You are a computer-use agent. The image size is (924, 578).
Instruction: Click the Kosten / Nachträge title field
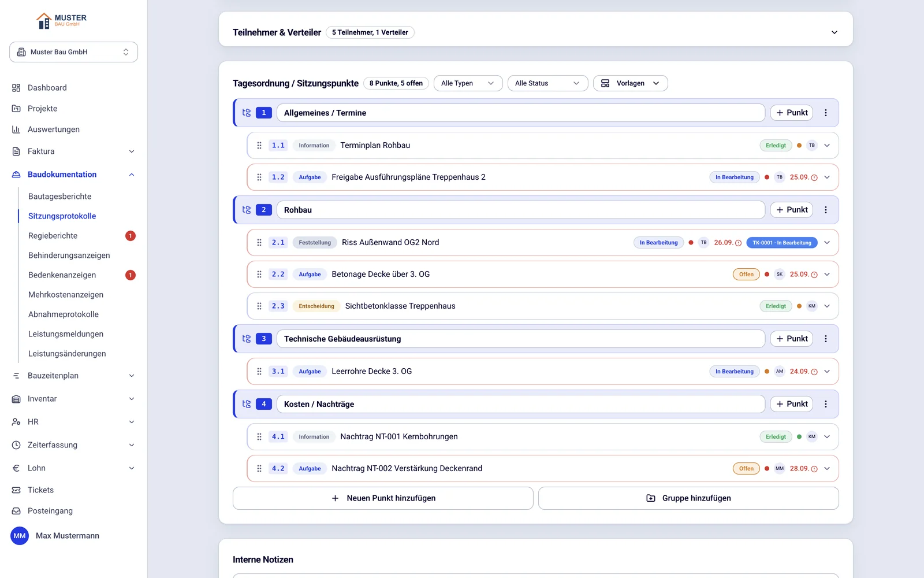click(521, 404)
